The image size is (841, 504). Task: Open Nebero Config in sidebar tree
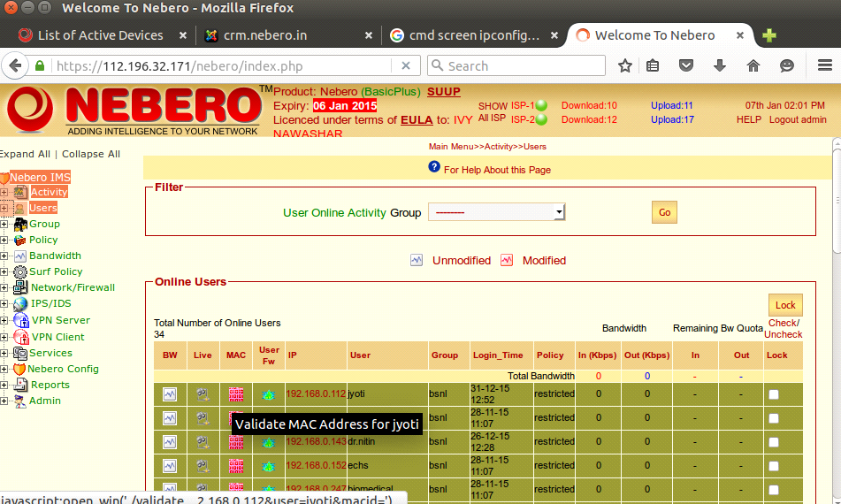(x=63, y=369)
